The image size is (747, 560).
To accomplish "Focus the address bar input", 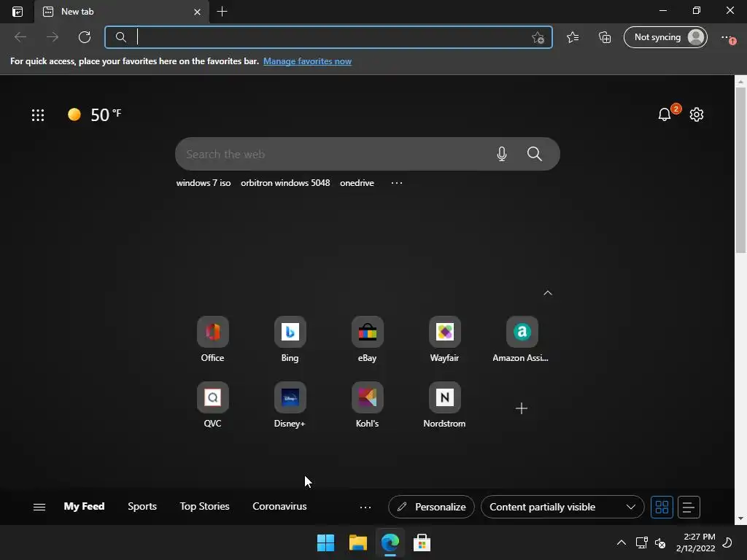I will click(329, 37).
